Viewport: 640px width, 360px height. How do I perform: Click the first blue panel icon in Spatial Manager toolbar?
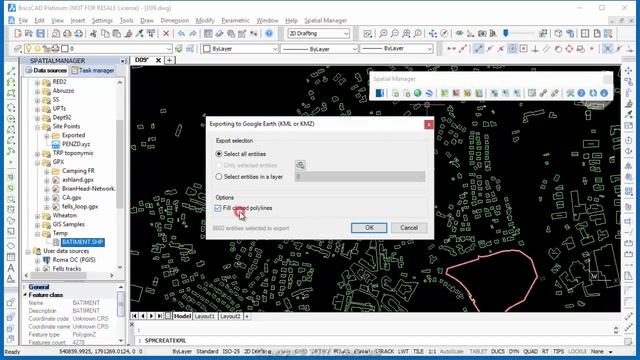(380, 93)
